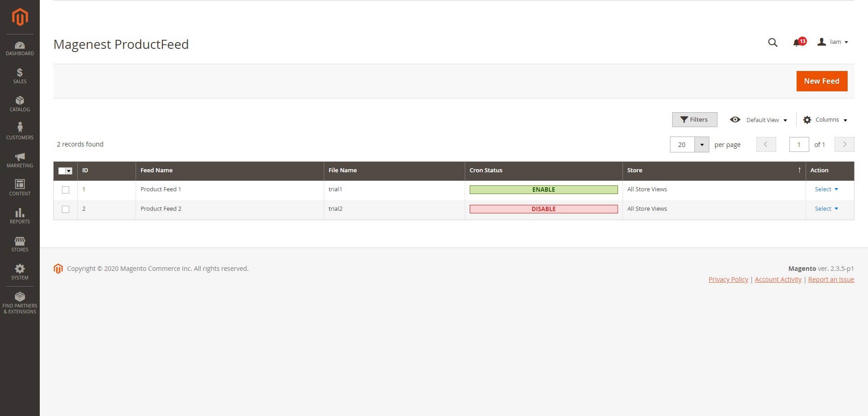Sort by the ID column header
The image size is (868, 416).
tap(106, 170)
